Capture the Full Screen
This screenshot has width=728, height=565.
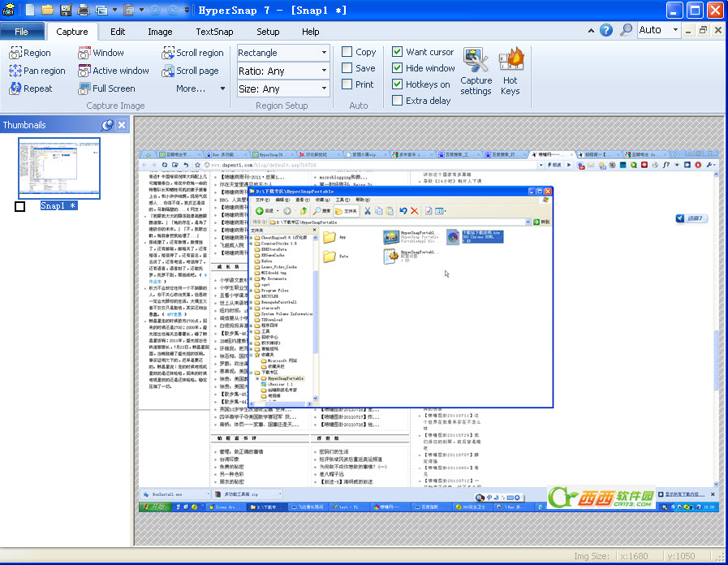pos(106,88)
